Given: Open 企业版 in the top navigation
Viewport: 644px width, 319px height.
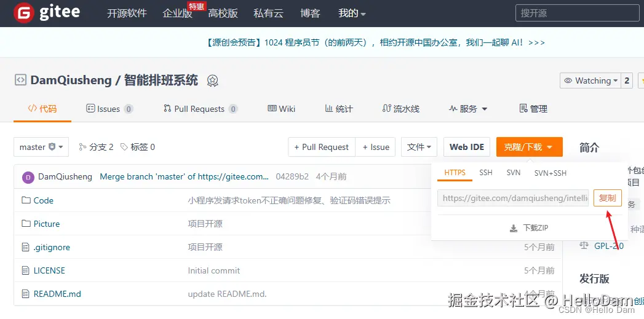Looking at the screenshot, I should point(177,13).
